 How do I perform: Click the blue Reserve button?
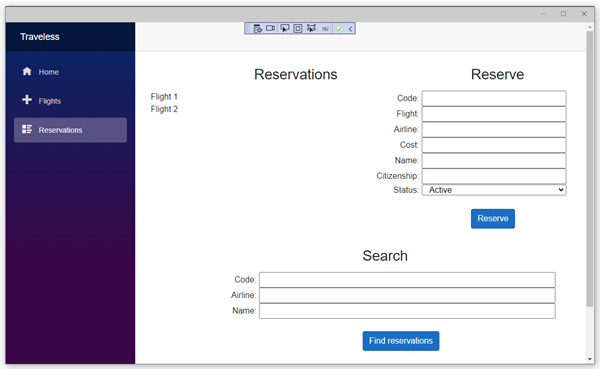(x=493, y=219)
